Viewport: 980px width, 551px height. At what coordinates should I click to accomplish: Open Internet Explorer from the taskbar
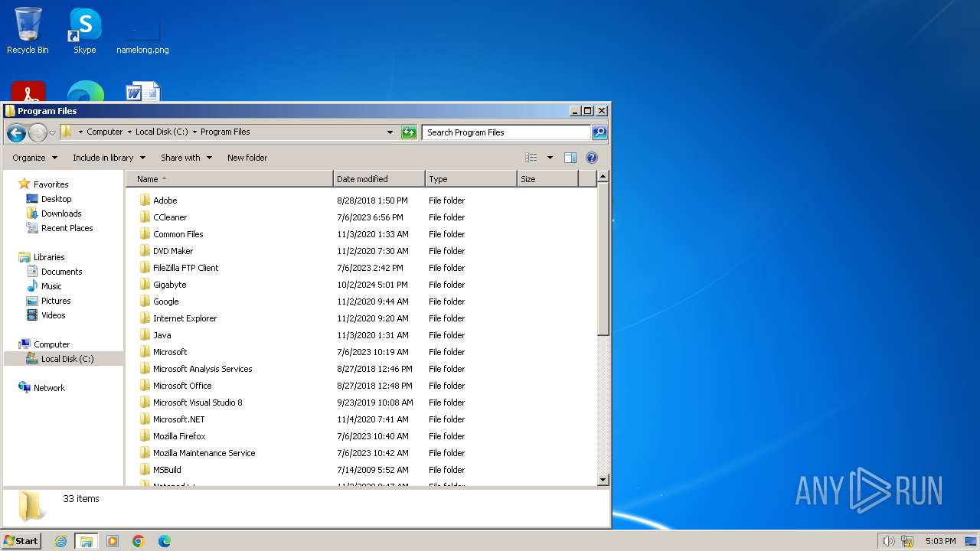pos(60,541)
